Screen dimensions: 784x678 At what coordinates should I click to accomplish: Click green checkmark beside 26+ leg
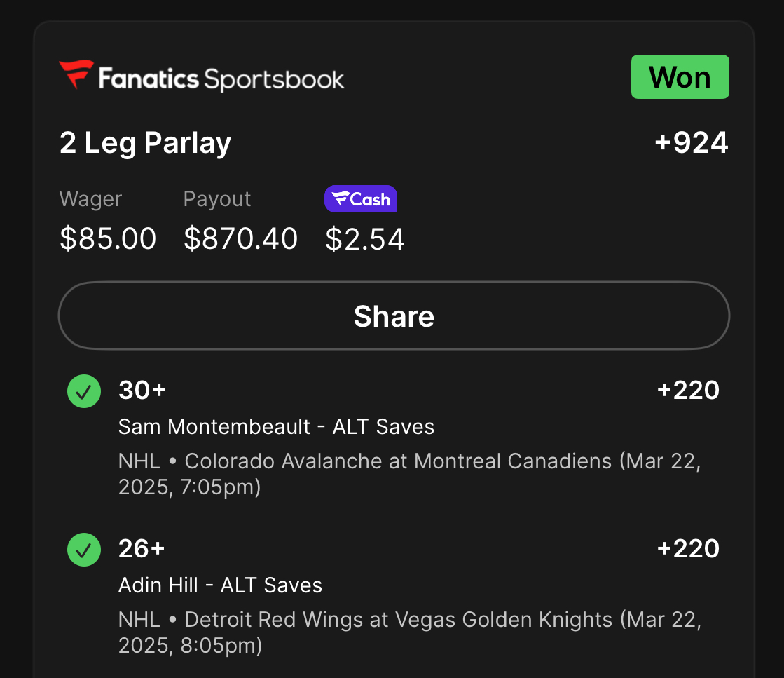[84, 549]
